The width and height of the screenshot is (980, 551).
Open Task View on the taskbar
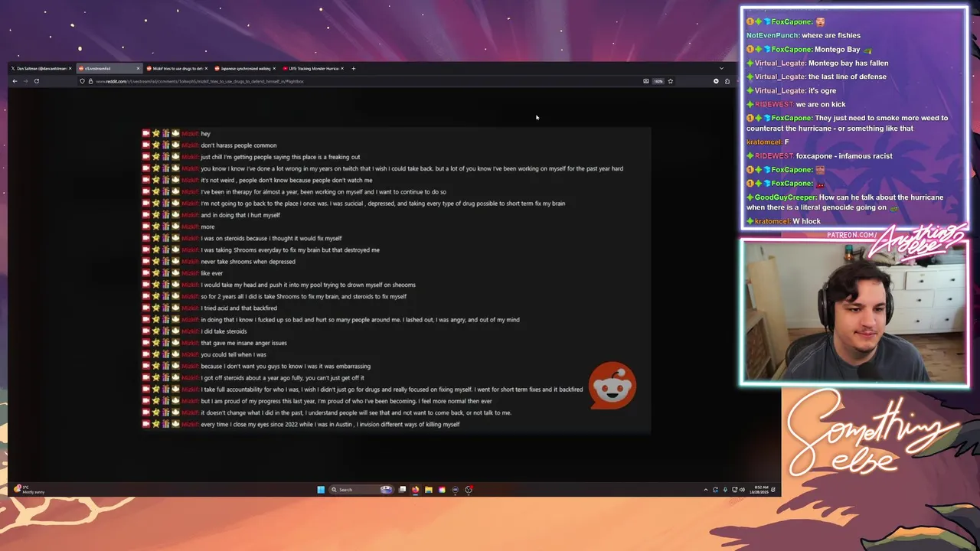(402, 490)
